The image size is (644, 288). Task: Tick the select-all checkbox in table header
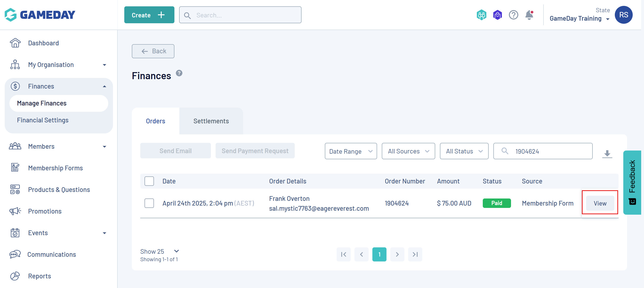[x=149, y=181]
